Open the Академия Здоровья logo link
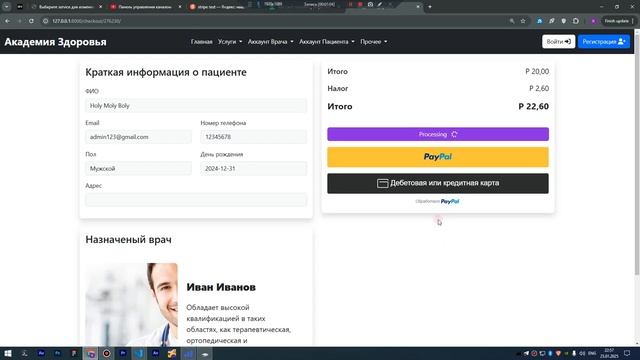Screen dimensions: 640x360 56,42
